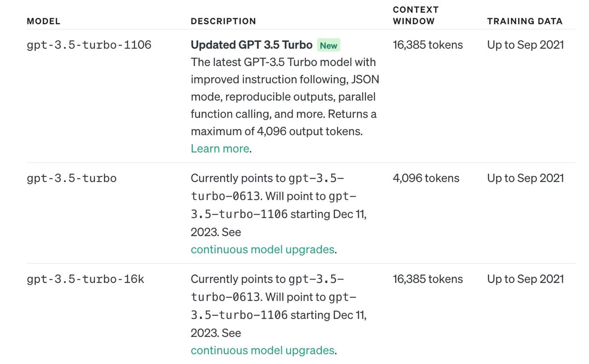589x364 pixels.
Task: Select the gpt-3.5-turbo model name
Action: (x=71, y=178)
